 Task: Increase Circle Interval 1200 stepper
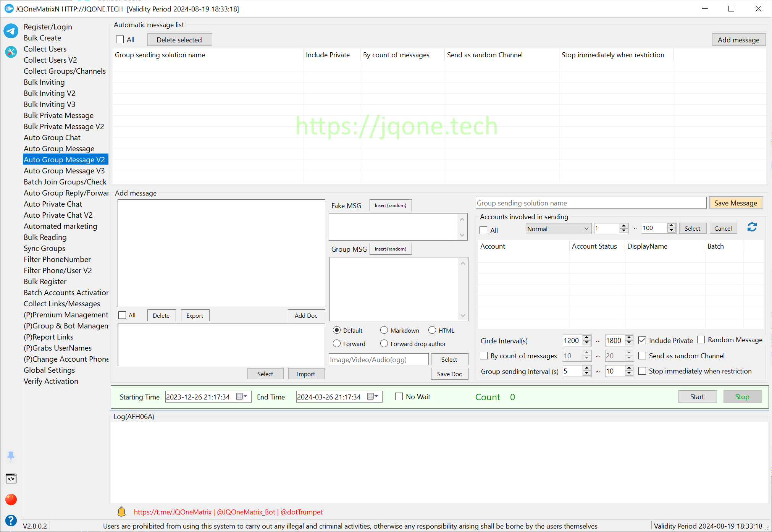(587, 338)
